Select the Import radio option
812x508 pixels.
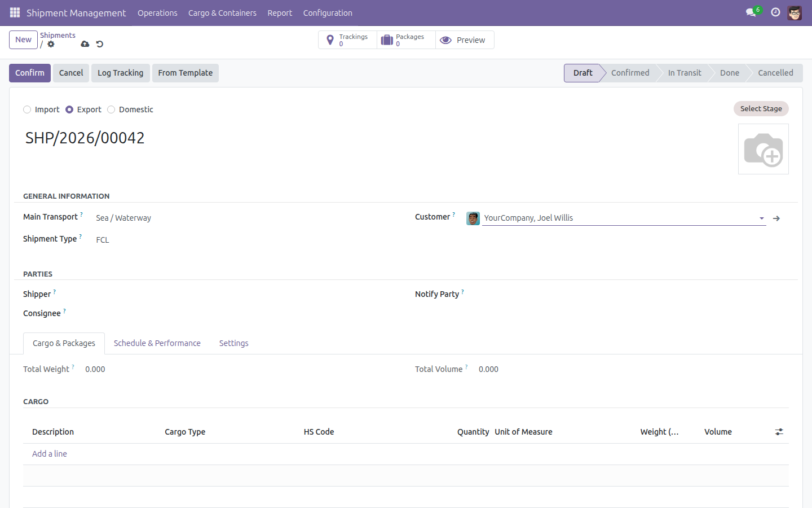point(27,110)
